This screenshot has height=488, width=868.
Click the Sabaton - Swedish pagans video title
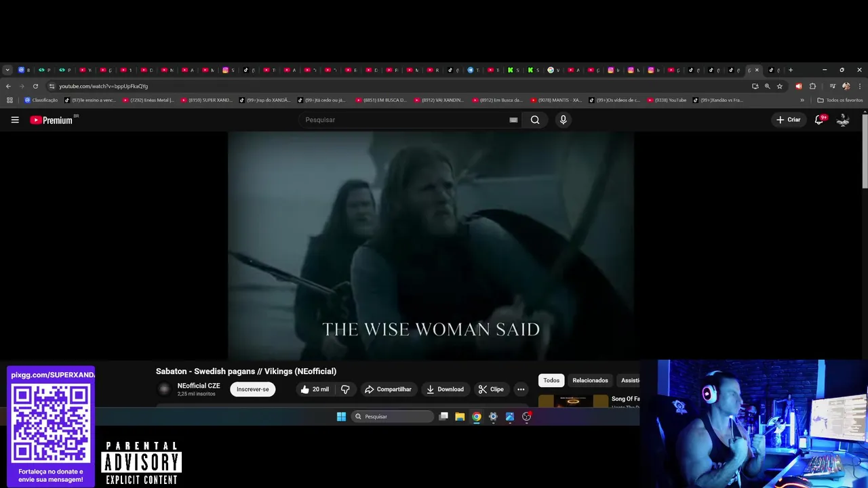[x=246, y=371]
